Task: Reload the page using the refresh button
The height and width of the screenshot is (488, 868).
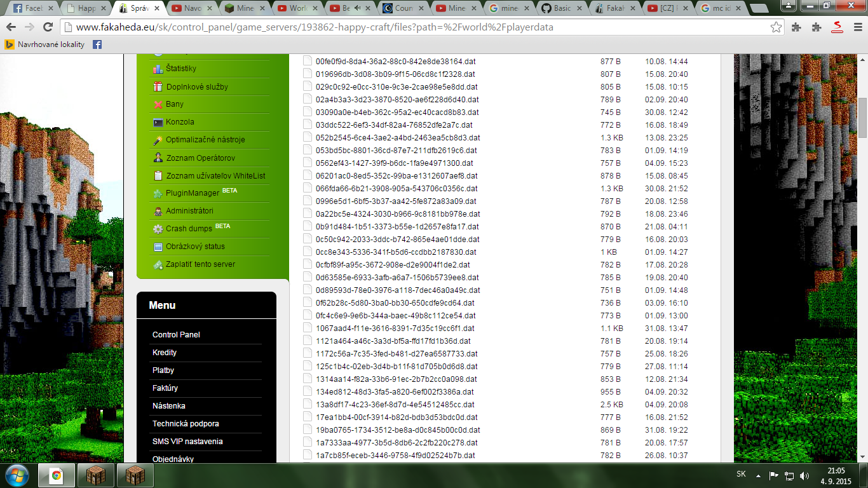Action: point(48,27)
